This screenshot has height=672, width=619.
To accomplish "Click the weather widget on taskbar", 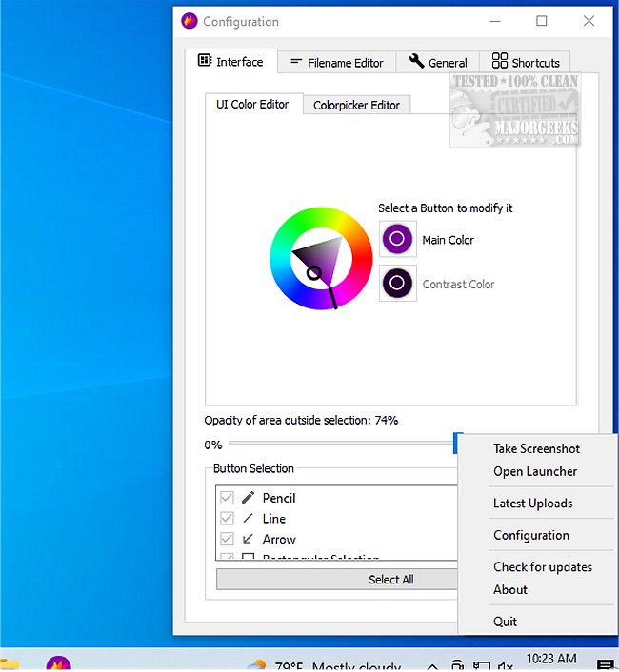I will (326, 665).
